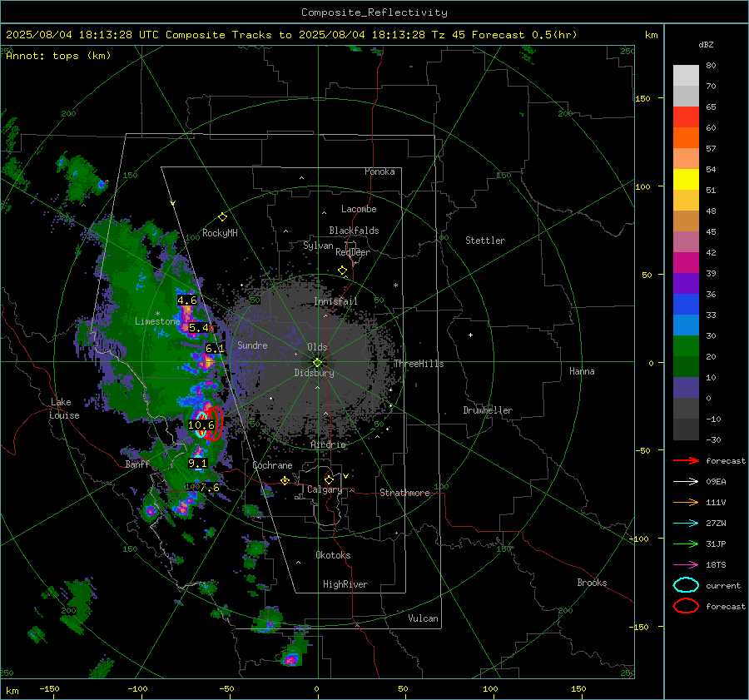
Task: Click the HighRiver town label
Action: pos(345,584)
